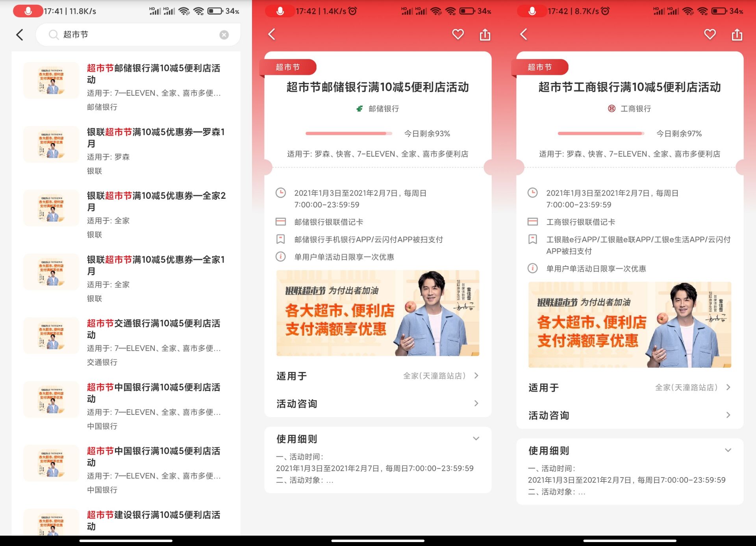Tap thumbnail of the 交通银行 activity result
Screen dimensions: 756x546
click(x=51, y=336)
